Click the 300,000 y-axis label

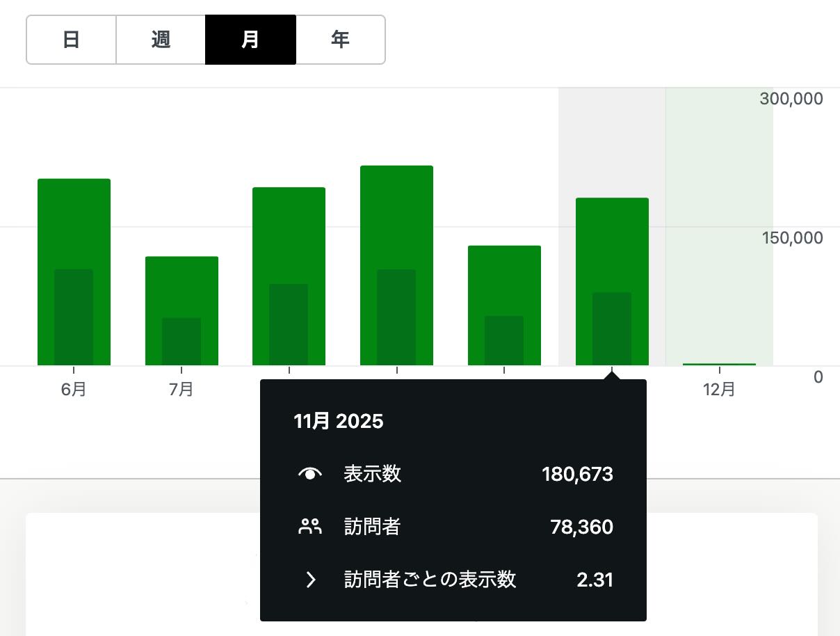pos(791,99)
